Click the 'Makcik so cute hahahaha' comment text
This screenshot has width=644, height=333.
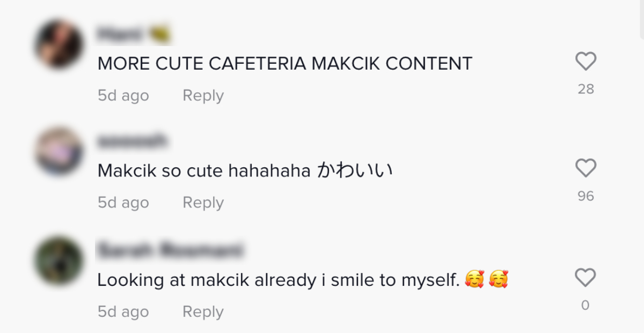245,171
